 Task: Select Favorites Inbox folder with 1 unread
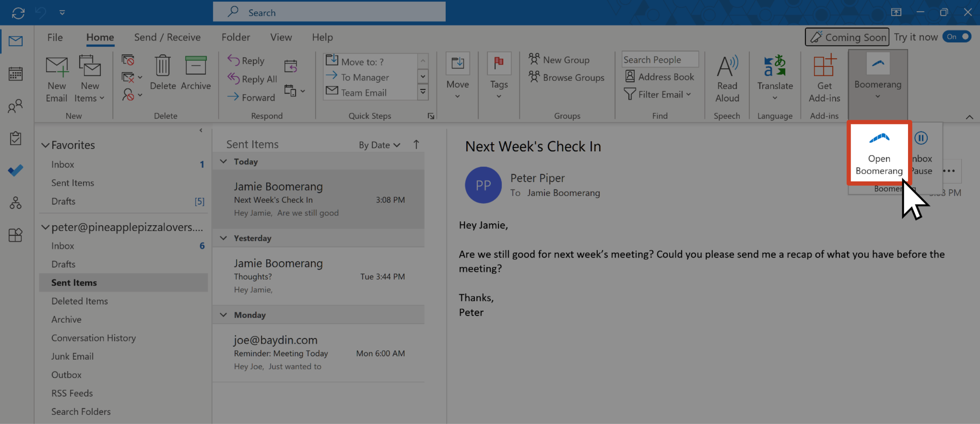(x=123, y=164)
